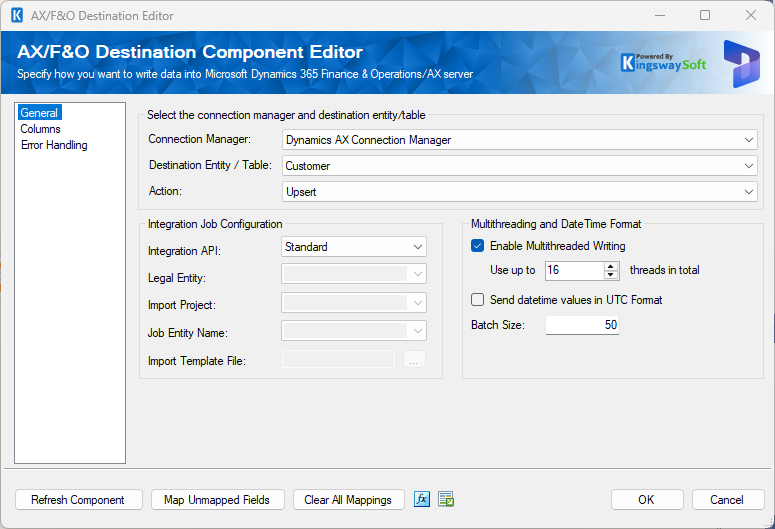Click the Import Template File text field
Viewport: 775px width, 529px height.
click(x=339, y=359)
